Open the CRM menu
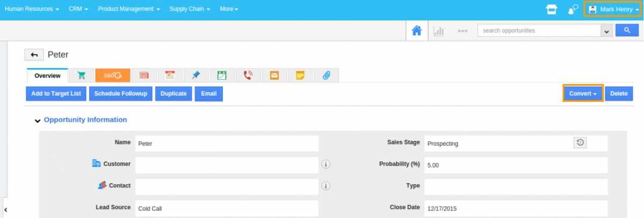Image resolution: width=644 pixels, height=218 pixels. point(78,9)
